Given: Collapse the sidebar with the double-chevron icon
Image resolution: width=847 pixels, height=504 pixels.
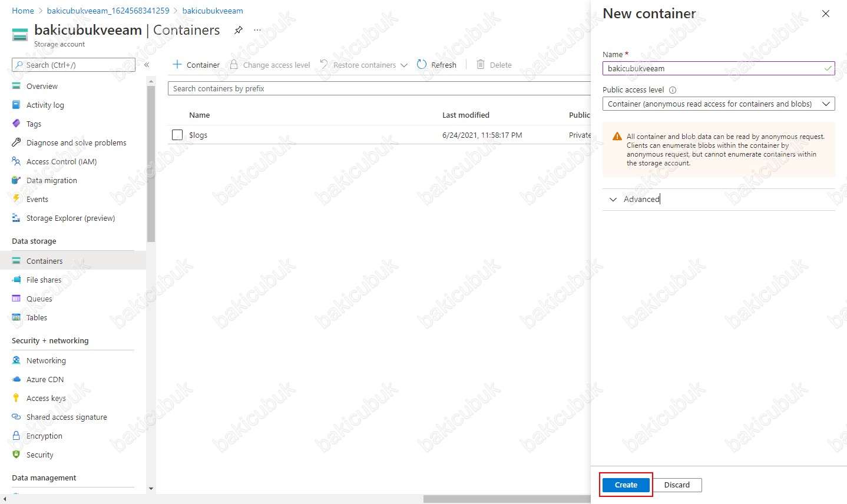Looking at the screenshot, I should (x=147, y=65).
